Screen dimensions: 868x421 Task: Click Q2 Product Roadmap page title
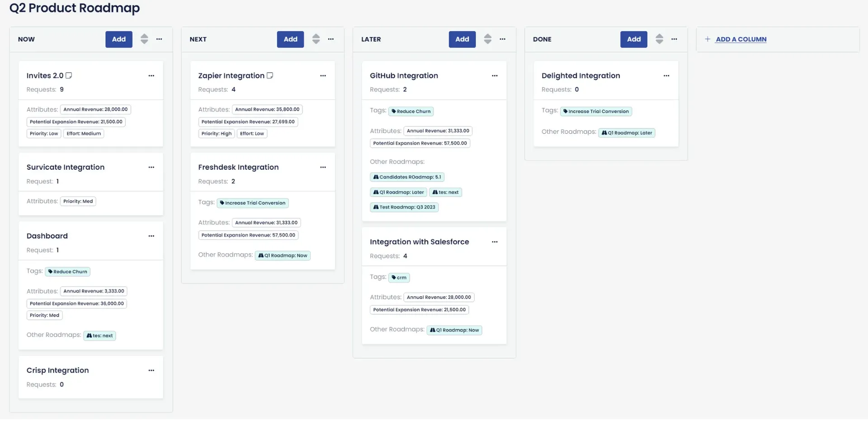click(75, 8)
